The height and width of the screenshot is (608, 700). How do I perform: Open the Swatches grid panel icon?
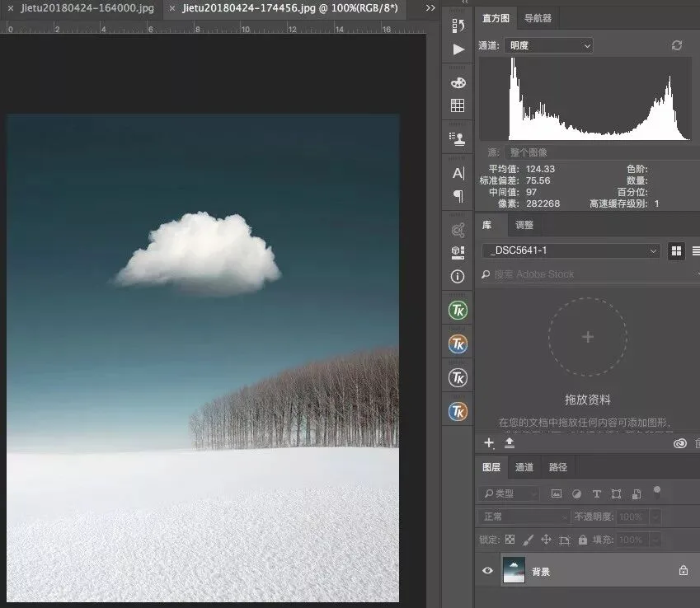coord(458,105)
